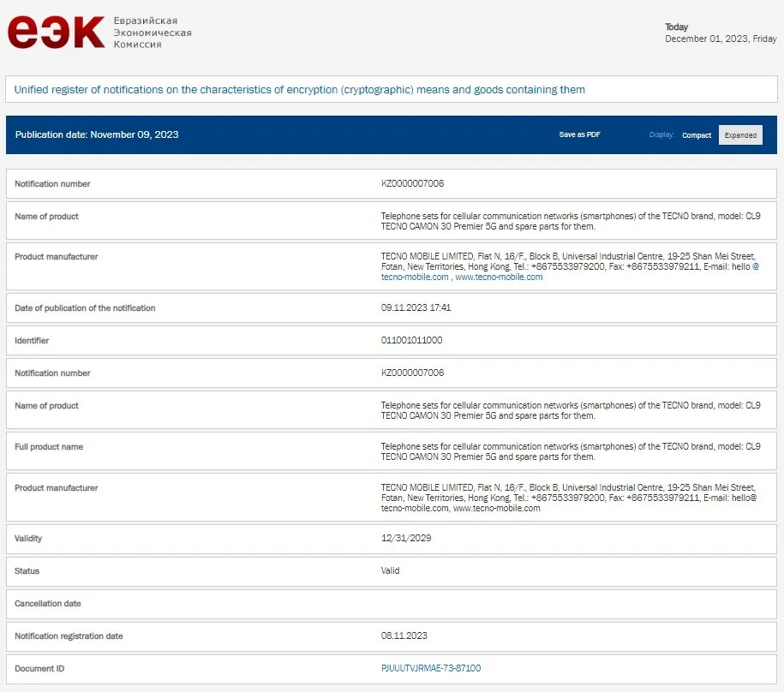This screenshot has height=692, width=784.
Task: Open the Document ID PJUUUTVJRMAE-73-87100 link
Action: click(x=431, y=668)
